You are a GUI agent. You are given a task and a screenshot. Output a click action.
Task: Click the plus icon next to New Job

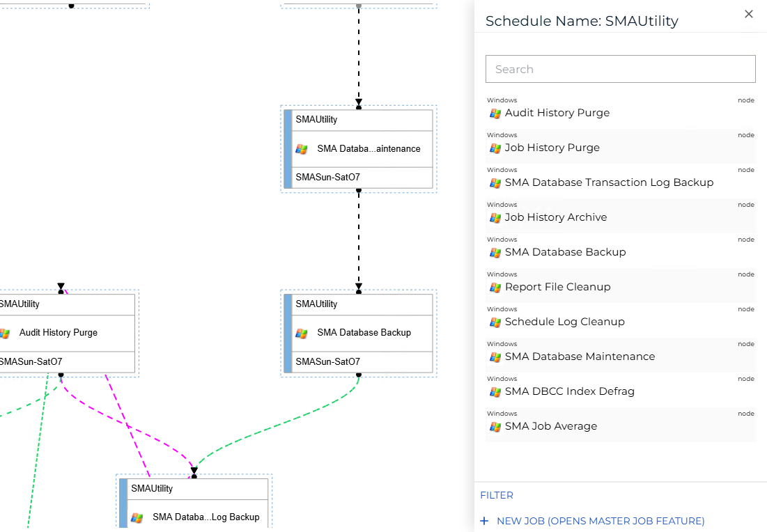(x=484, y=521)
